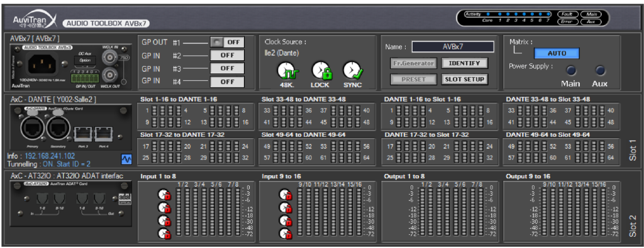Image resolution: width=644 pixels, height=248 pixels.
Task: Click the Dante Primary EtherCon port
Action: 33,129
